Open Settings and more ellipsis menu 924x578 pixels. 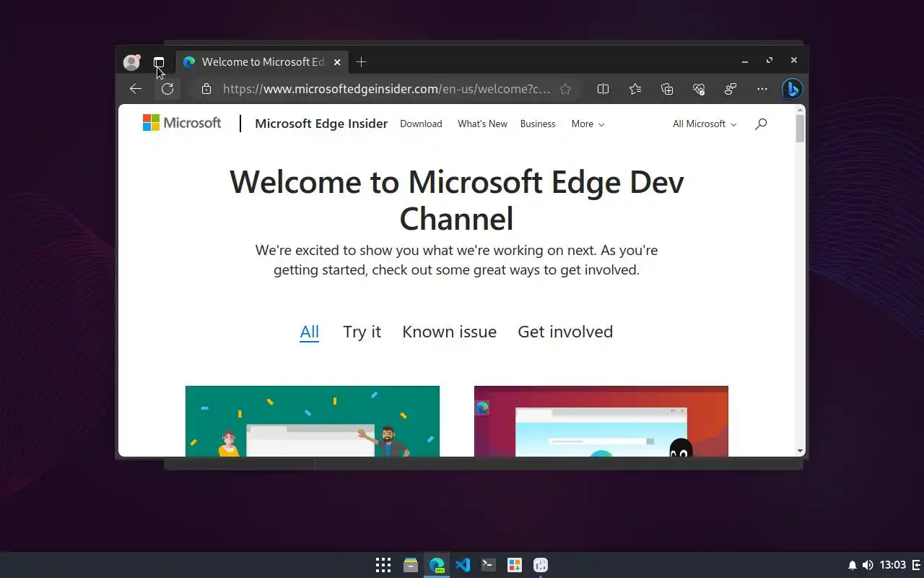(x=762, y=89)
